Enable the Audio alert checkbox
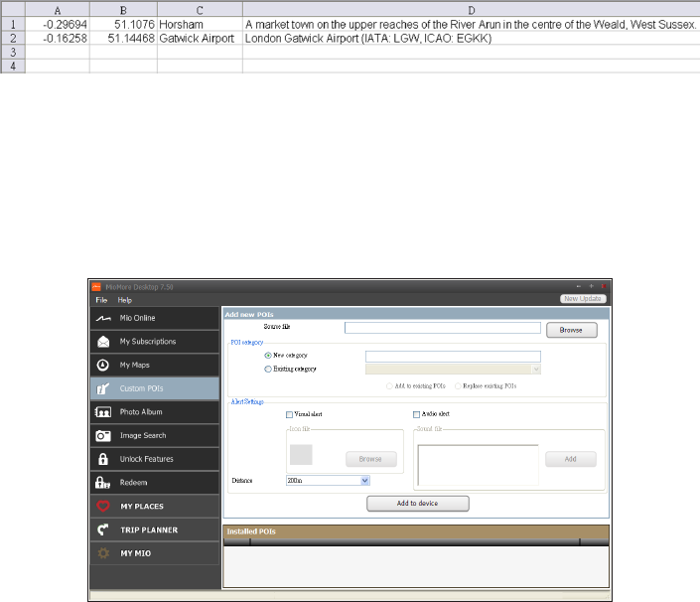700x602 pixels. tap(416, 414)
